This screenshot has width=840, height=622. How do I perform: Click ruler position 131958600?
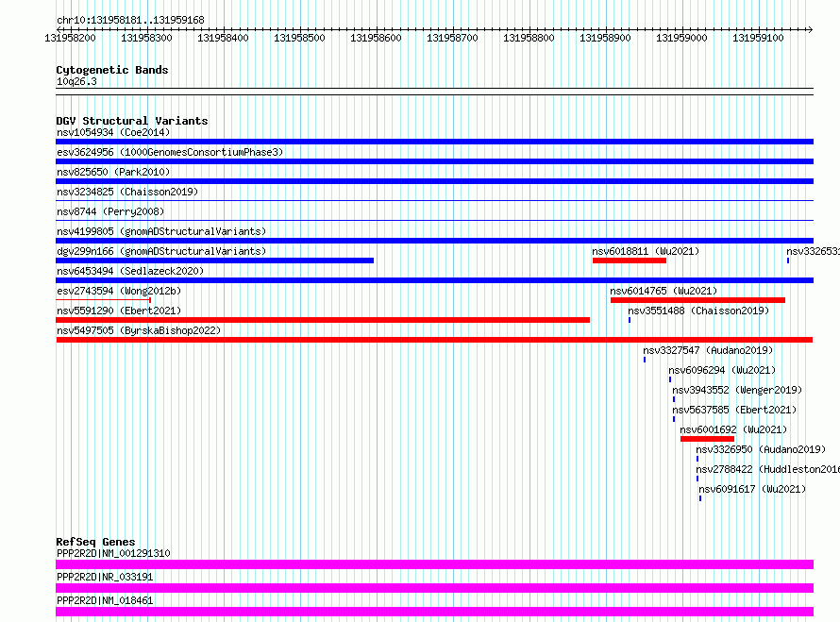pos(376,38)
